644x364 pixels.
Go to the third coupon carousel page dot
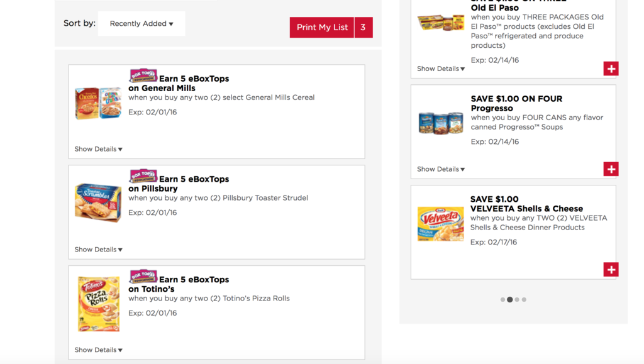pos(517,300)
